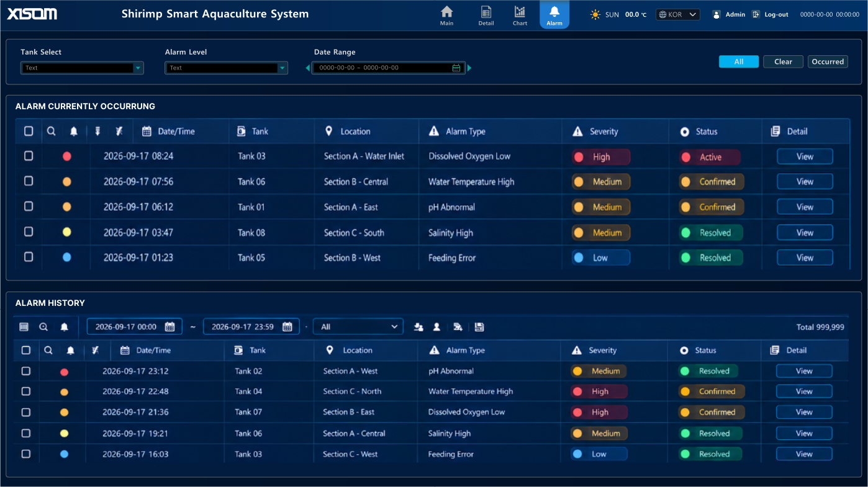This screenshot has height=487, width=868.
Task: Click the save icon in Alarm History toolbar
Action: (479, 327)
